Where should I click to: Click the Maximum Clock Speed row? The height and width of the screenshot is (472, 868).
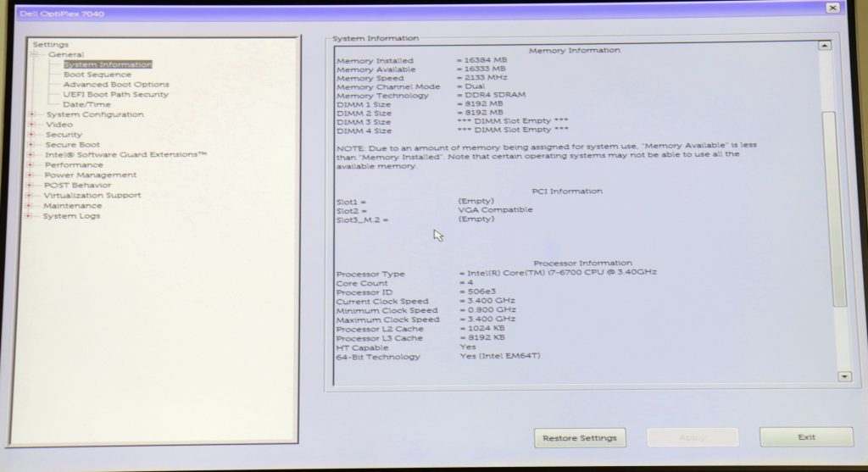[x=426, y=319]
